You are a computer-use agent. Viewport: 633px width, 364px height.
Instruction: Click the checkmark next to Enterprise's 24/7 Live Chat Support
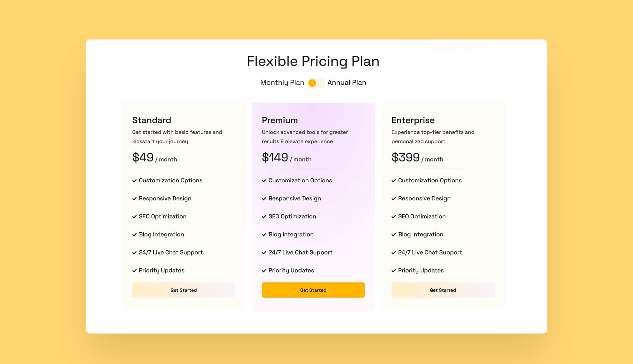point(393,253)
